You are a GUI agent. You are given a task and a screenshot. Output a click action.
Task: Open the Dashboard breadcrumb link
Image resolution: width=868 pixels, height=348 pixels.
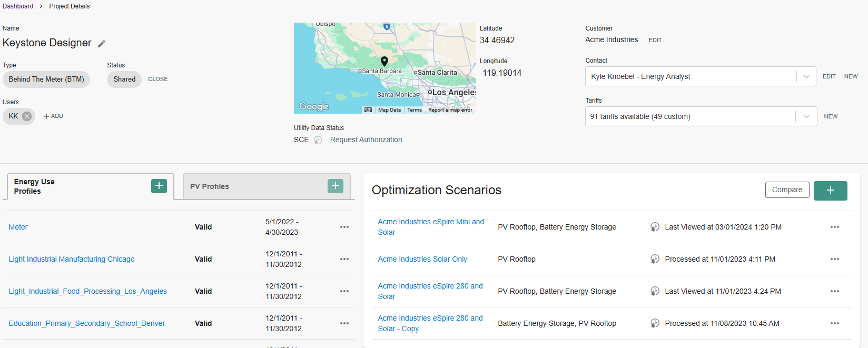click(18, 6)
